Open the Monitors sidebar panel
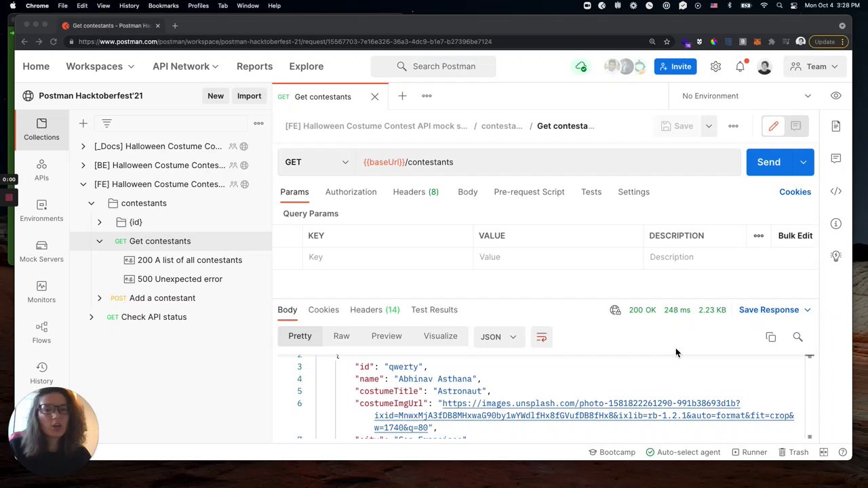 pyautogui.click(x=41, y=291)
